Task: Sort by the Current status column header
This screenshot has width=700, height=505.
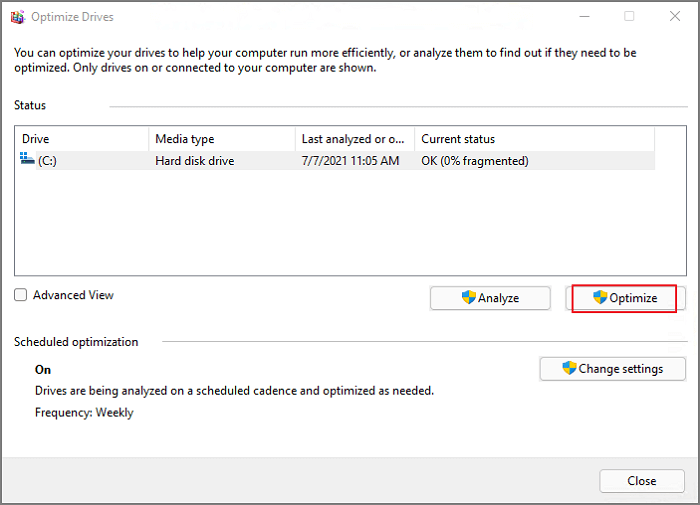Action: coord(534,139)
